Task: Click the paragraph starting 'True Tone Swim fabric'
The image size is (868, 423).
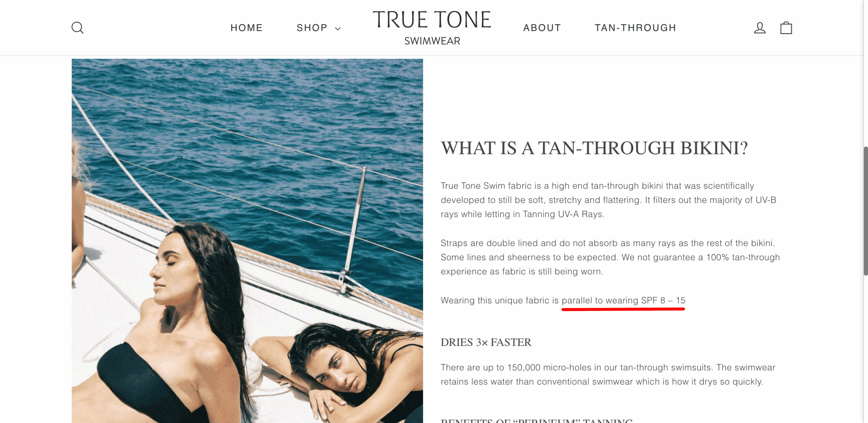Action: [x=608, y=200]
